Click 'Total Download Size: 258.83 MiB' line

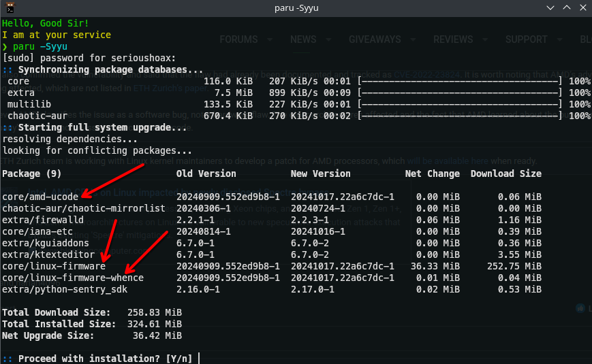click(x=92, y=313)
